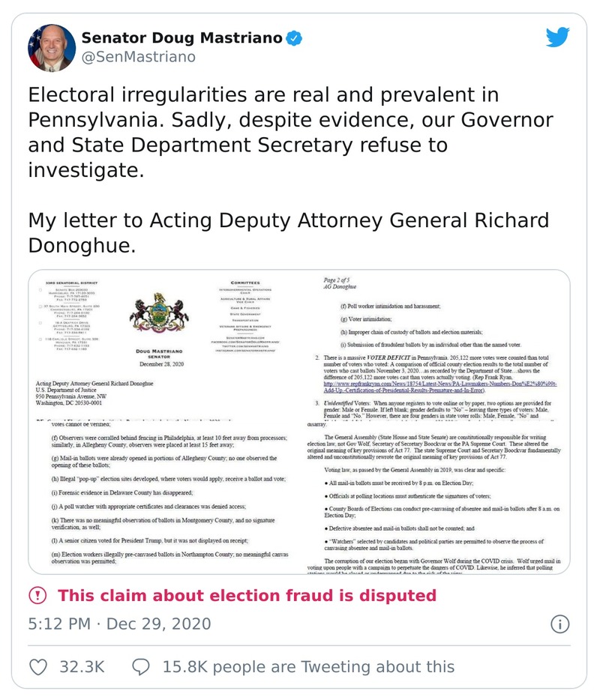This screenshot has height=700, width=600.
Task: Open Doug Mastriano's profile avatar
Action: pos(52,47)
